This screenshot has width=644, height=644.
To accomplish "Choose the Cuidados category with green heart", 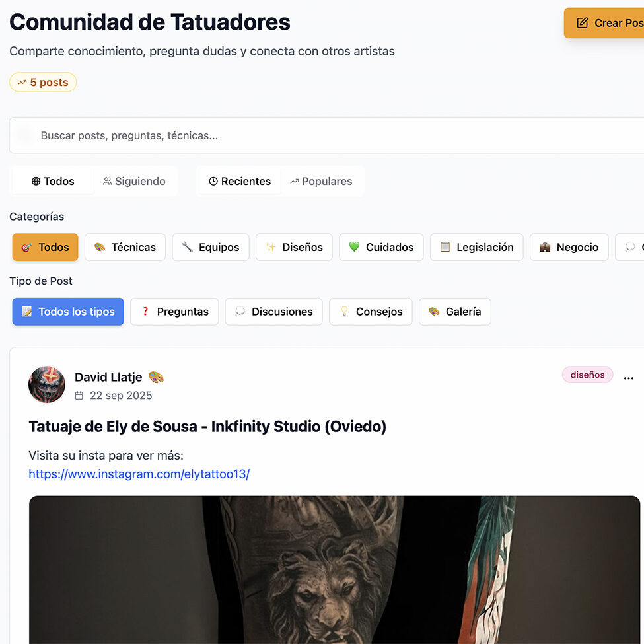I will coord(381,247).
